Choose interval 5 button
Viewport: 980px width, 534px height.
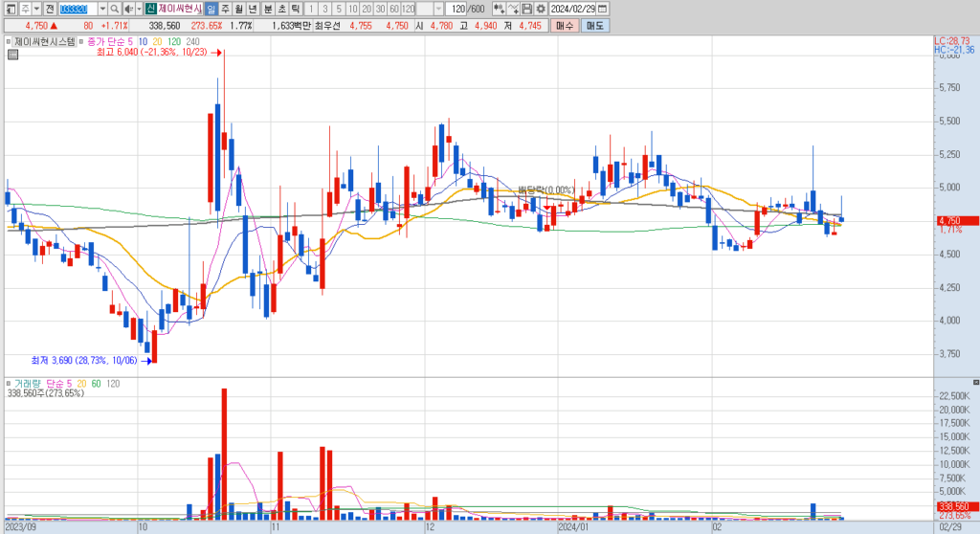click(x=339, y=9)
